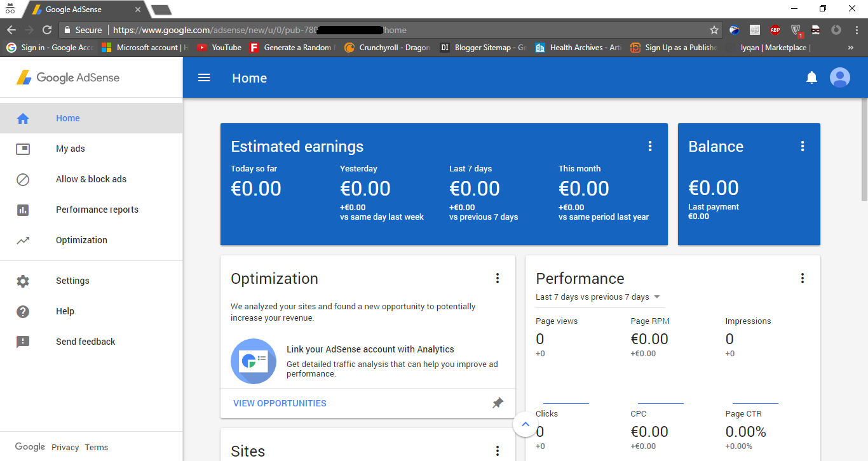
Task: Open Optimization card three-dot menu
Action: [498, 278]
